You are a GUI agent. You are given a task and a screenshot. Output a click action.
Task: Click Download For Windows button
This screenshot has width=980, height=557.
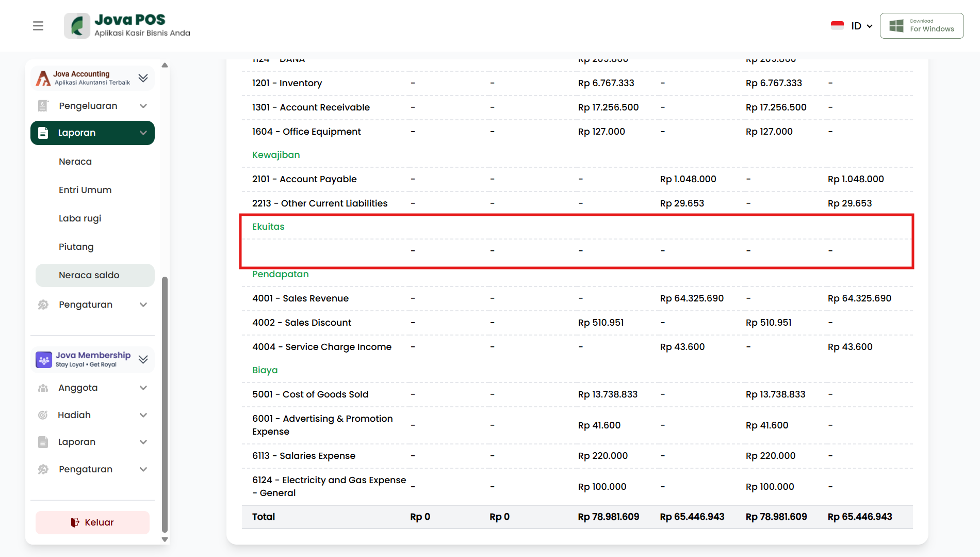pyautogui.click(x=922, y=26)
